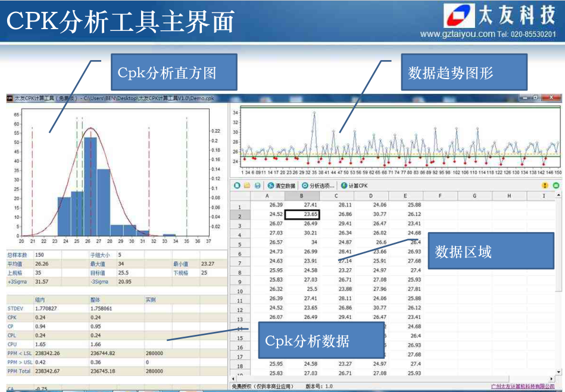Screen dimensions: 565x392
Task: Click the New file icon in the toolbar
Action: pos(237,186)
